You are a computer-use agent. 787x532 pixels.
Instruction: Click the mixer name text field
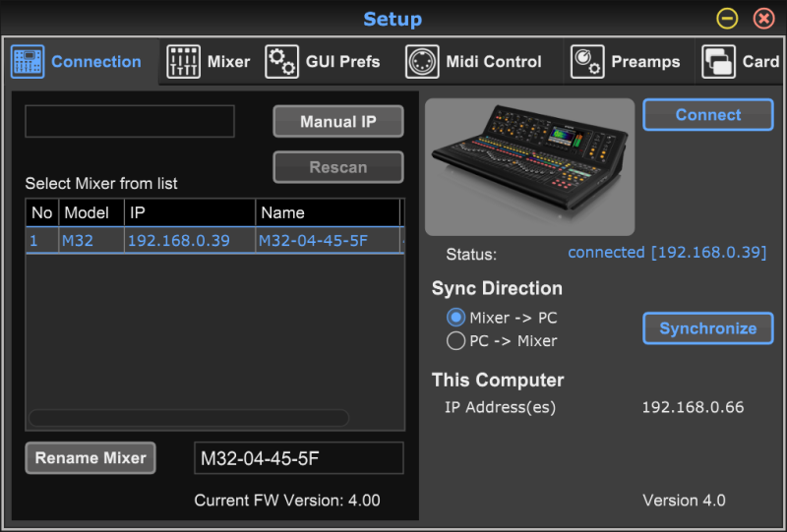click(x=298, y=458)
